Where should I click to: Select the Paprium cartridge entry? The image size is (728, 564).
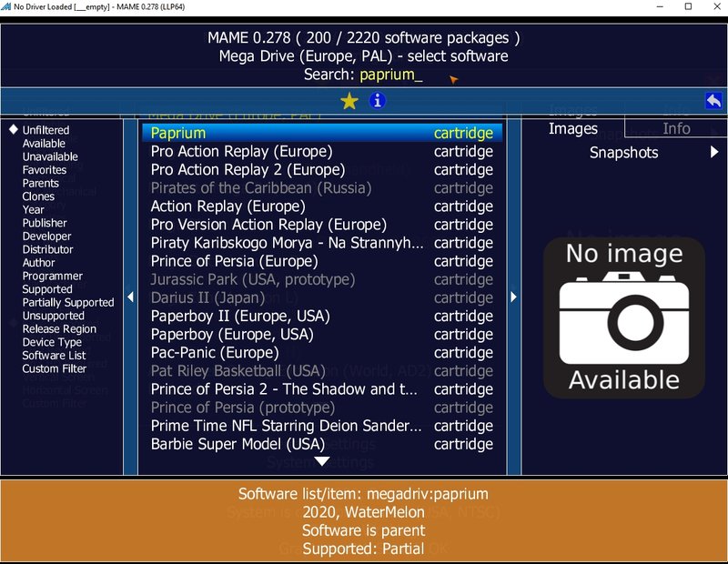coord(322,133)
